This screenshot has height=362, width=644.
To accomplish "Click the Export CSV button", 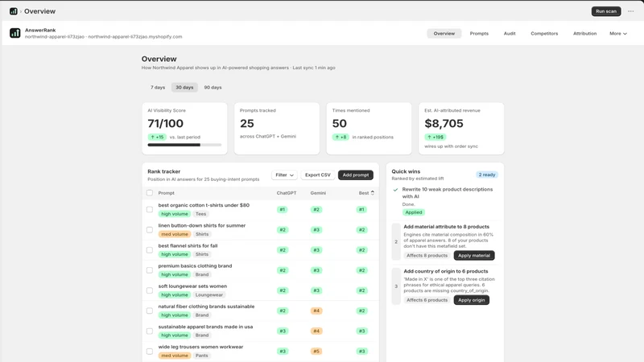I will 317,175.
